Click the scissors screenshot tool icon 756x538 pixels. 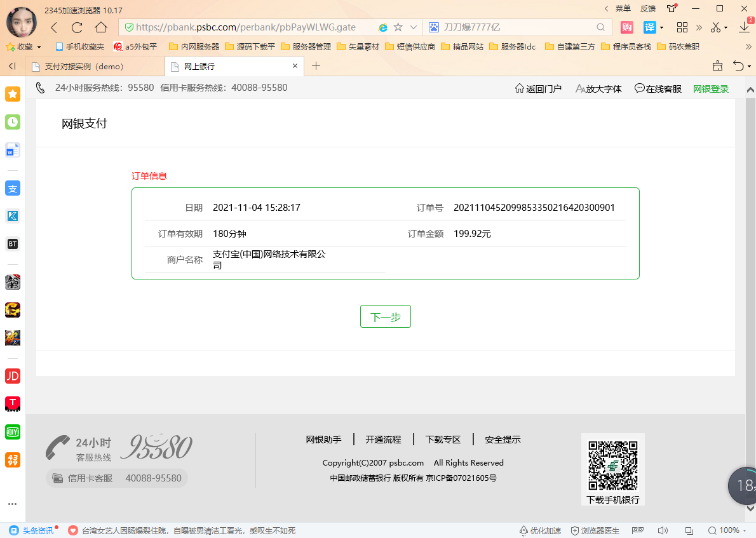click(x=715, y=27)
